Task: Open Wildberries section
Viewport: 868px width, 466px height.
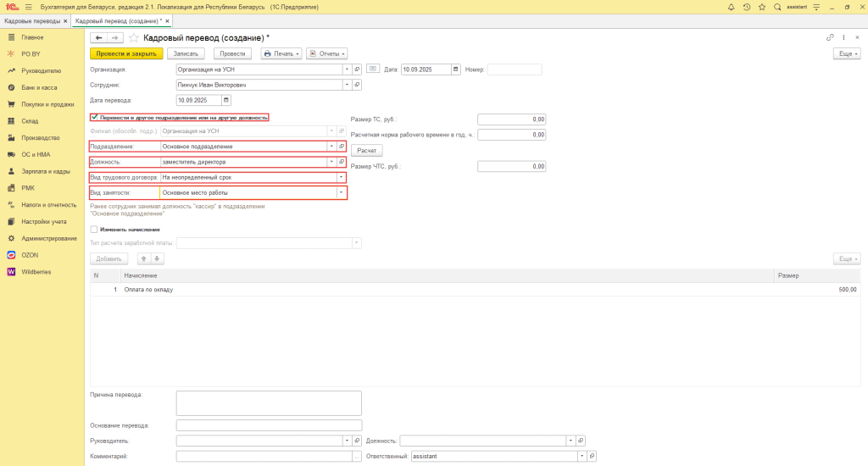Action: point(36,272)
